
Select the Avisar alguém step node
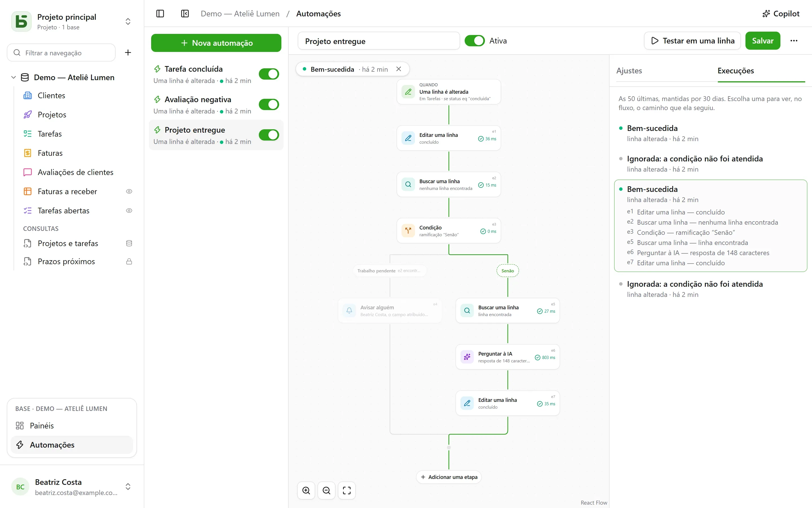[x=390, y=311]
